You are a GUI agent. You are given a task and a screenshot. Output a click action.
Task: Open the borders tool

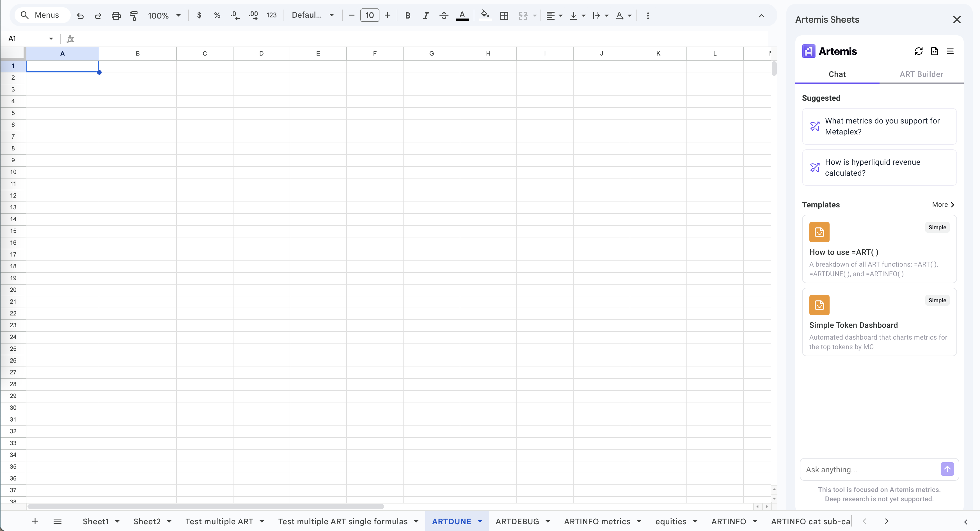504,16
